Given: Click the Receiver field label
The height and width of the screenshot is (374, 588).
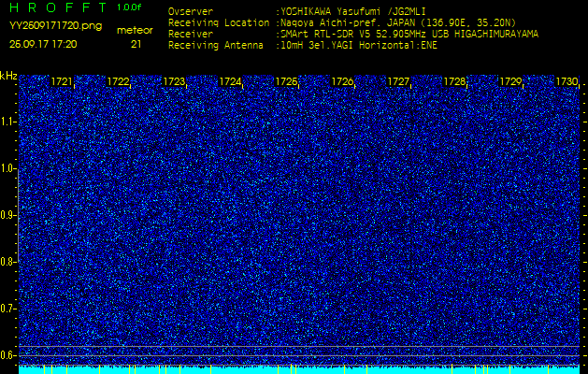Looking at the screenshot, I should [x=191, y=35].
